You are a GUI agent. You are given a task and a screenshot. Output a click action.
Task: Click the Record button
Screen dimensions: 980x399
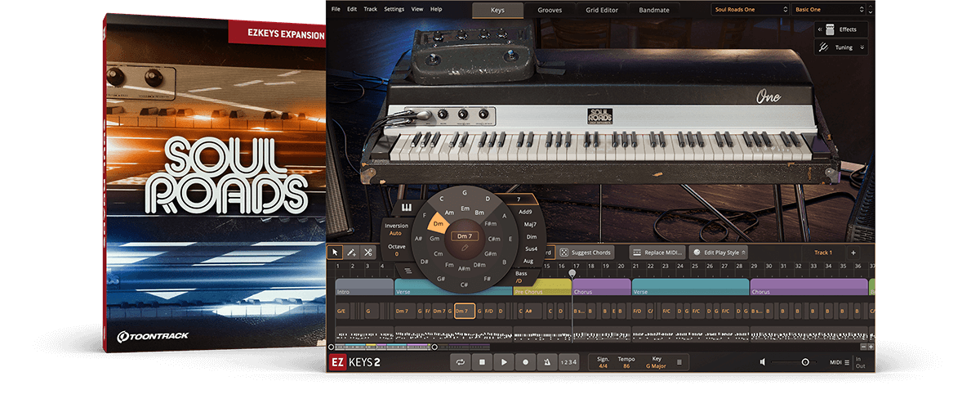point(526,362)
